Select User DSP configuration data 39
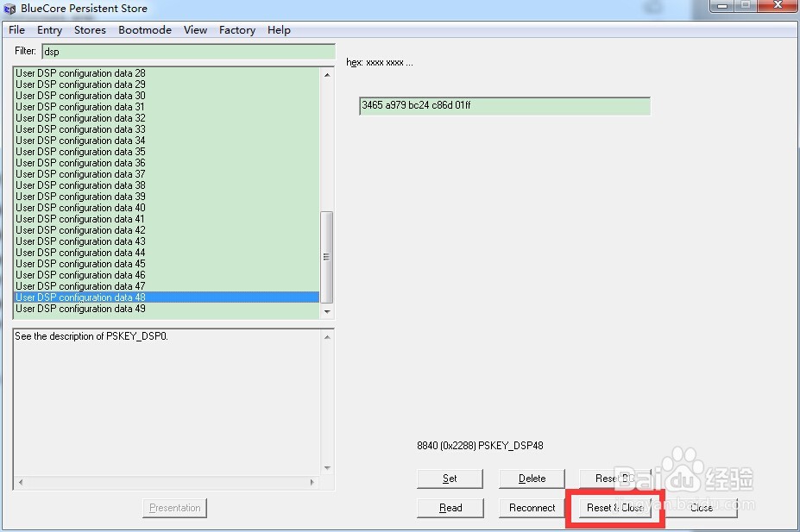Screen dimensions: 800x532 [x=167, y=197]
